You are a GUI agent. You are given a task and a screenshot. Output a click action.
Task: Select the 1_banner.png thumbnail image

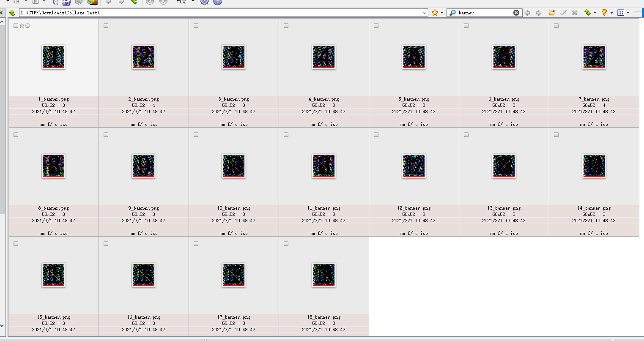tap(54, 57)
